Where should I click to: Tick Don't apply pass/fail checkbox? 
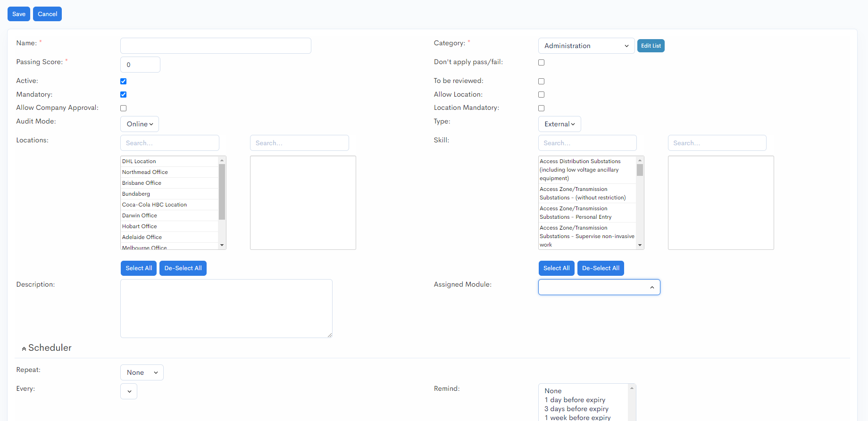(541, 62)
